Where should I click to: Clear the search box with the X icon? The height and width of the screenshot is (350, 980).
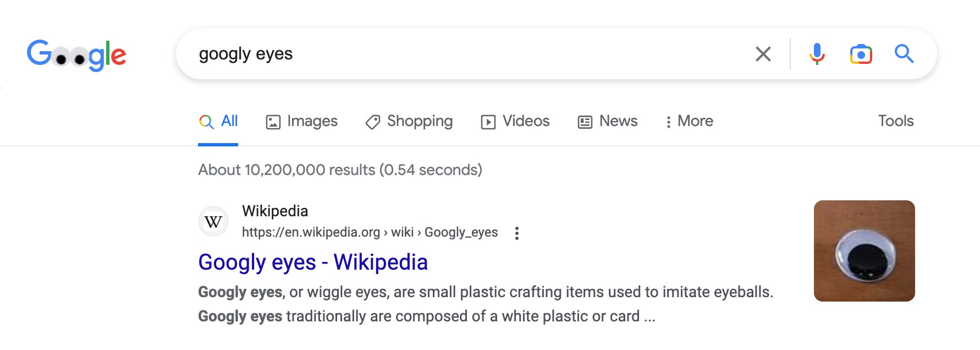[763, 54]
